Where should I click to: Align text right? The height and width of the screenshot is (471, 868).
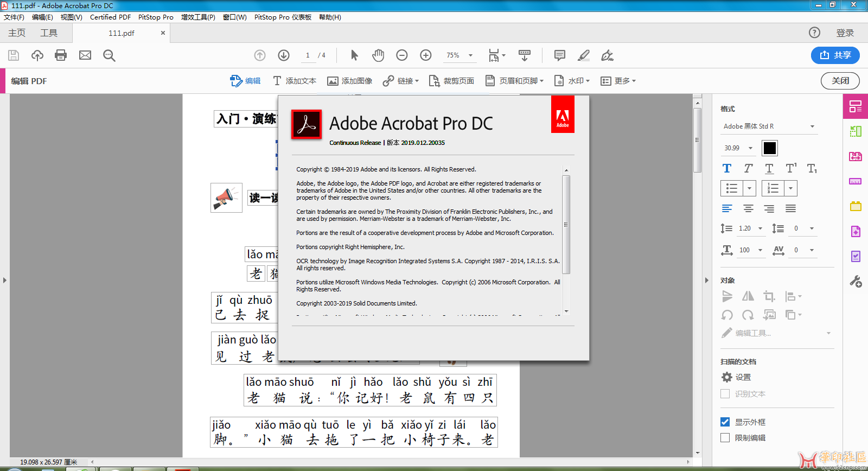click(x=769, y=208)
